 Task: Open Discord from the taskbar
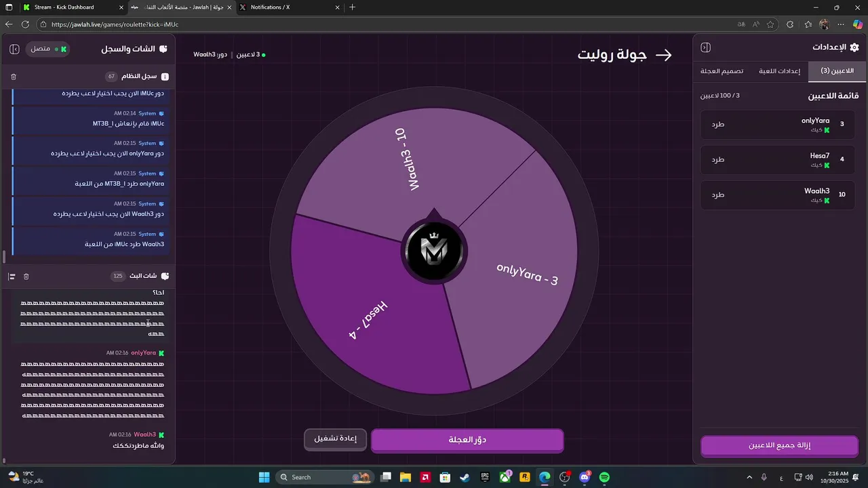pos(585,477)
